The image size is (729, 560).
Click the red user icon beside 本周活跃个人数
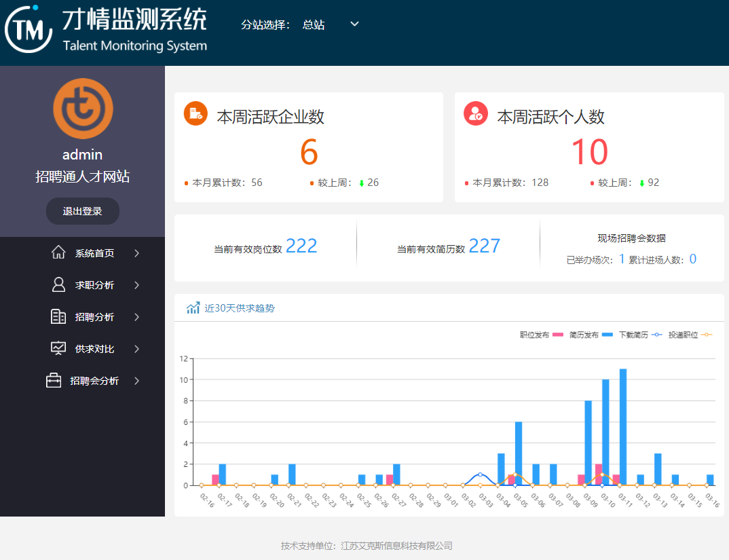coord(476,113)
